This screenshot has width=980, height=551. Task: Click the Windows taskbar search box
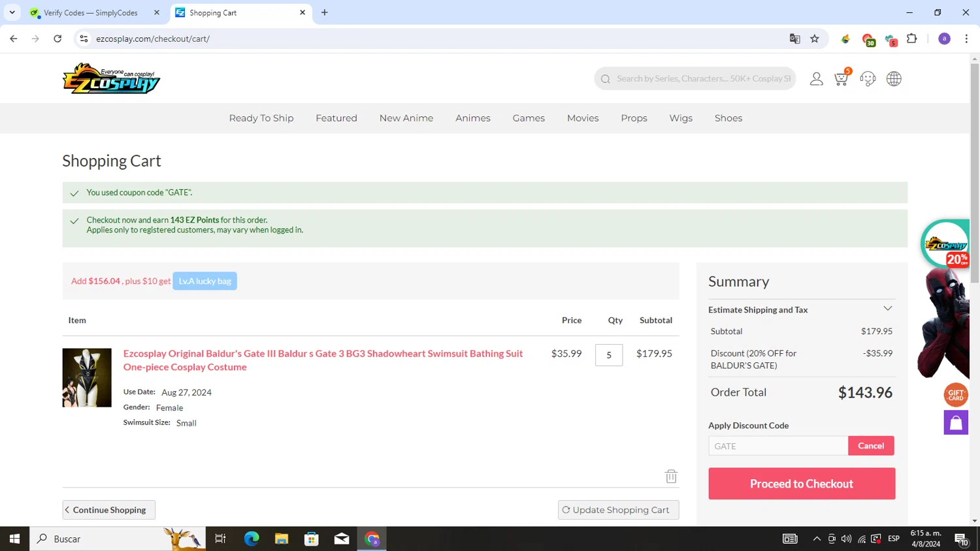coord(118,539)
